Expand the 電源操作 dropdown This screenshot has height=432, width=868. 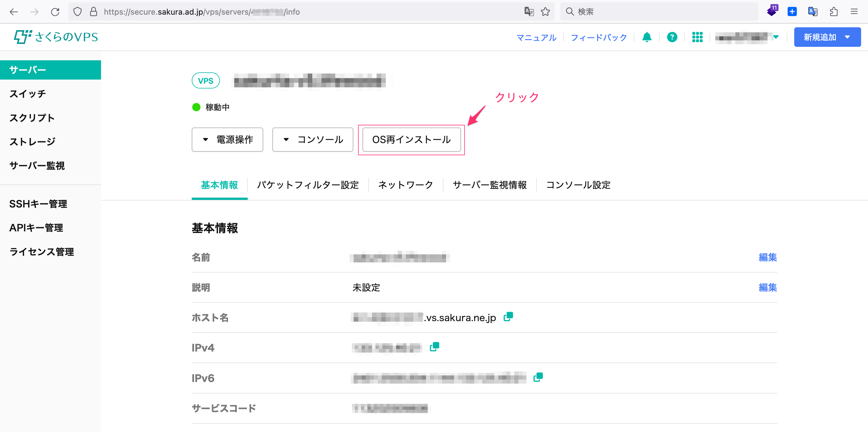227,140
